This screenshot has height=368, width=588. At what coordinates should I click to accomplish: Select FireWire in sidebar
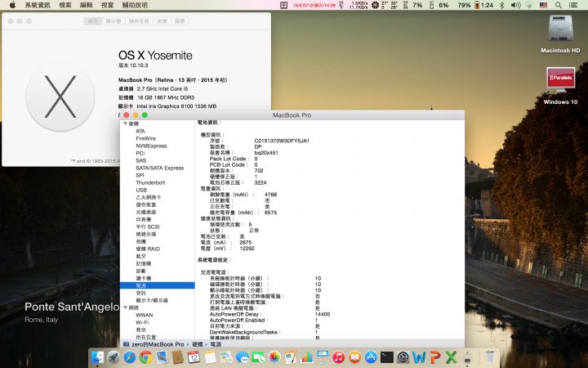(145, 138)
